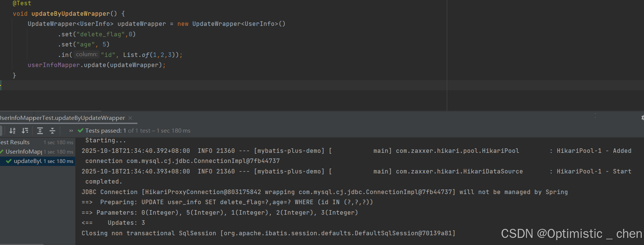644x245 pixels.
Task: Expand all test result nodes
Action: tap(40, 131)
